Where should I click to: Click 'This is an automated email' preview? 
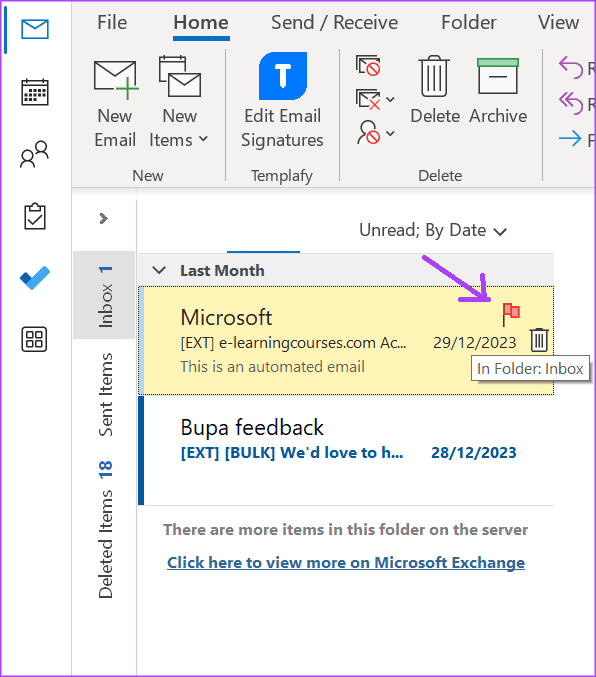(273, 367)
